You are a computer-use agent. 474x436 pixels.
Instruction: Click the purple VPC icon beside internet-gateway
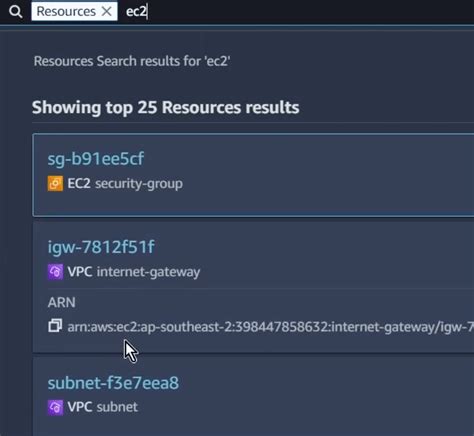55,272
